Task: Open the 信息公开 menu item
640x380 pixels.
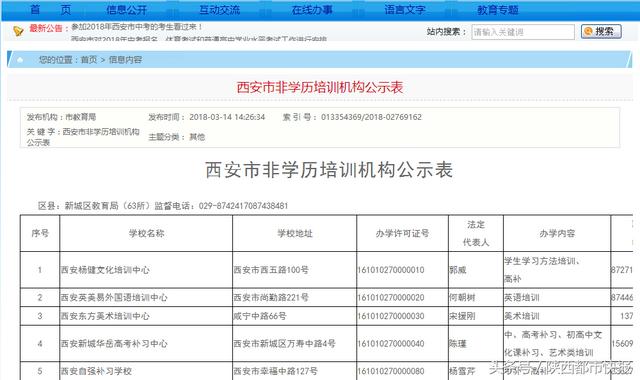Action: pyautogui.click(x=127, y=9)
